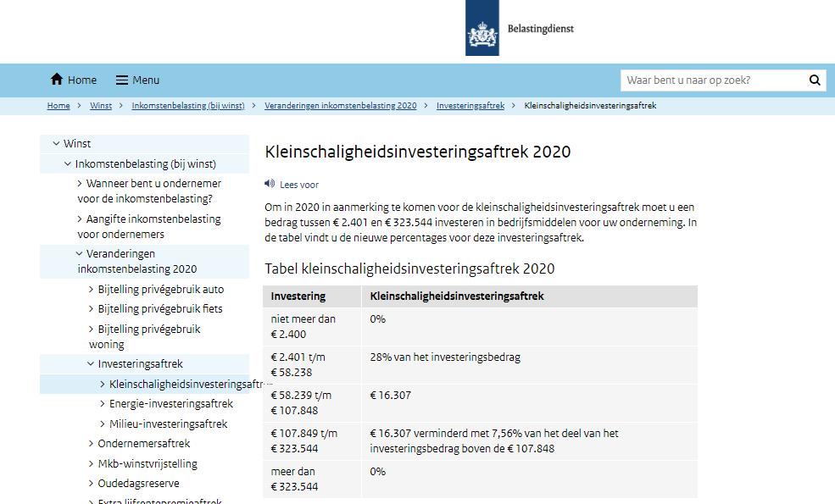Open Energie-investeringsaftrek sidebar item
The image size is (835, 504).
pyautogui.click(x=171, y=404)
